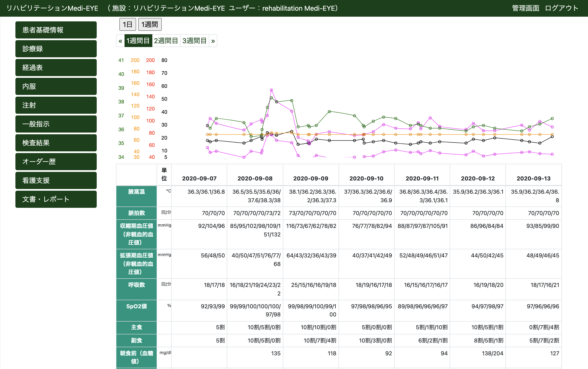The height and width of the screenshot is (369, 588).
Task: Go to previous weeks with « arrow
Action: [x=120, y=41]
